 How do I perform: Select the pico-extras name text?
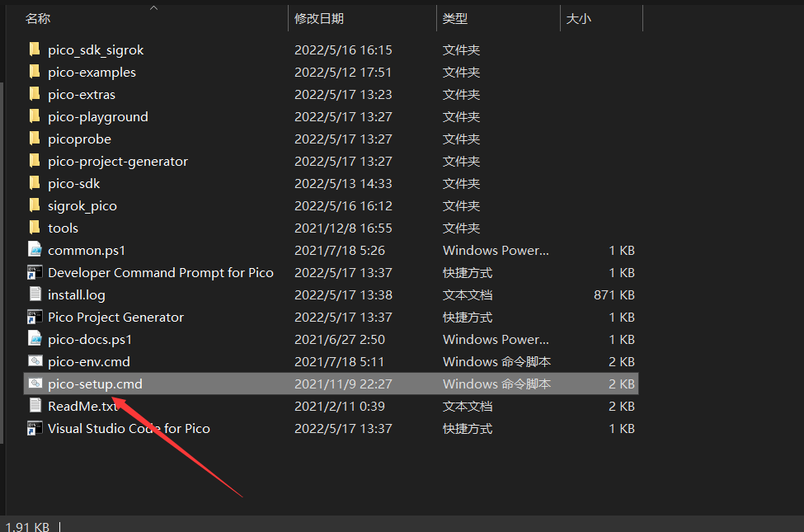tap(82, 94)
